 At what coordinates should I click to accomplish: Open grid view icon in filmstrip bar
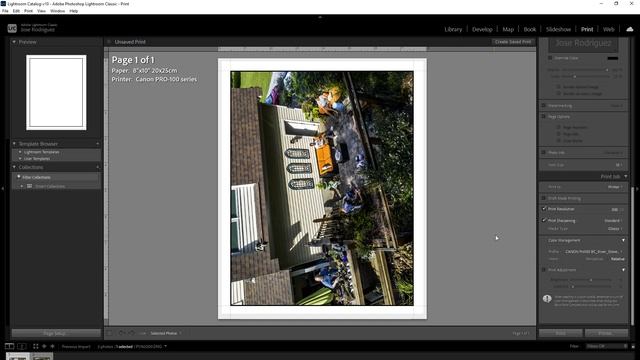pos(36,346)
